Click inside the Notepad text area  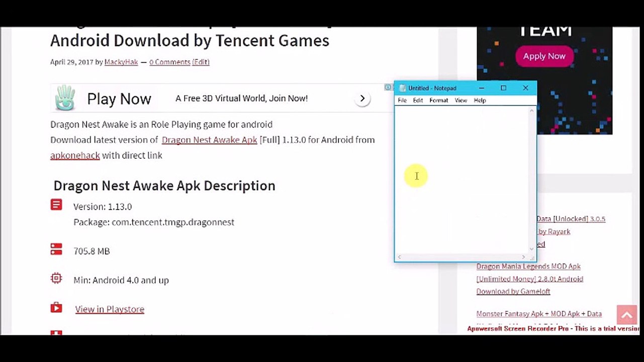pyautogui.click(x=462, y=180)
